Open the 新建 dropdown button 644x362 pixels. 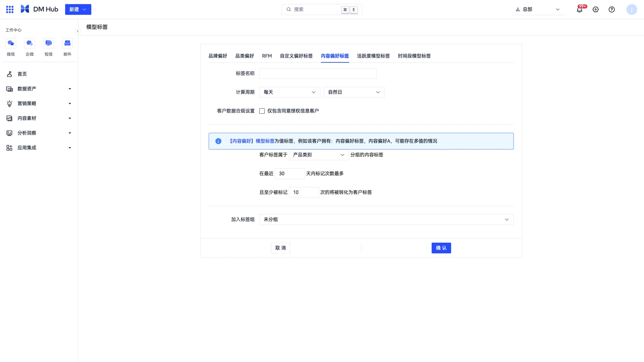pos(78,9)
